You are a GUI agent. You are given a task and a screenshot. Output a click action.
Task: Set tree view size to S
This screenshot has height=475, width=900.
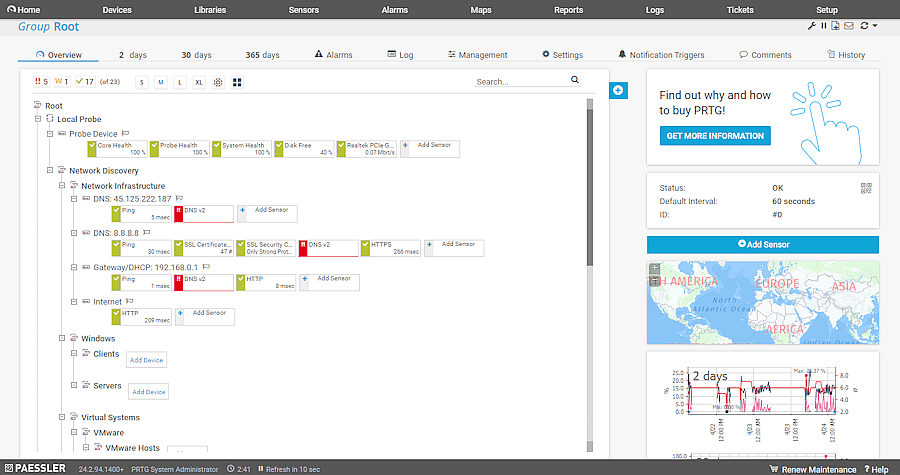point(142,83)
